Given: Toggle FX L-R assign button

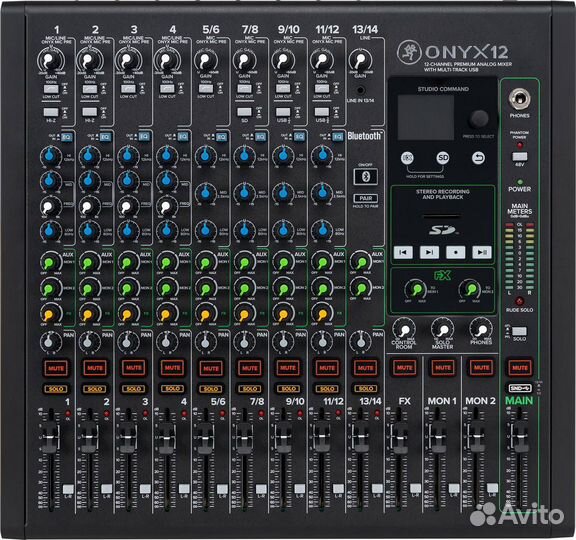Looking at the screenshot, I should pyautogui.click(x=415, y=489).
